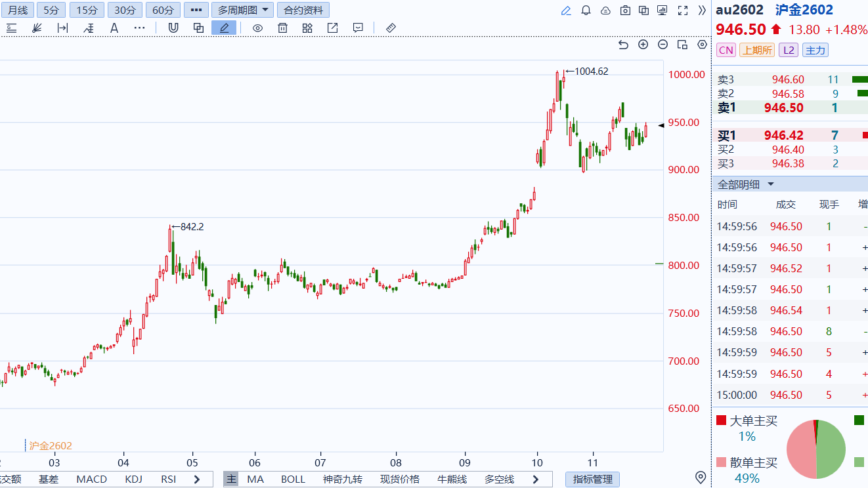
Task: Select the text annotation tool A
Action: (114, 28)
